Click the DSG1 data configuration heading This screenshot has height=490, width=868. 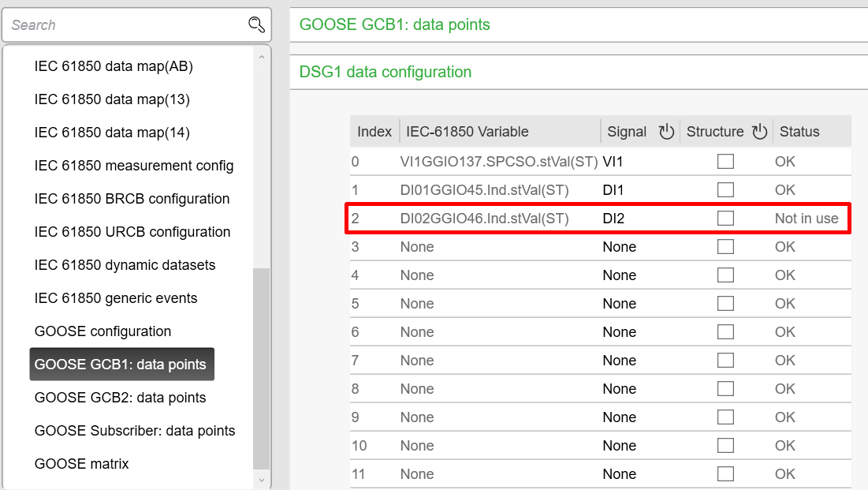tap(386, 72)
